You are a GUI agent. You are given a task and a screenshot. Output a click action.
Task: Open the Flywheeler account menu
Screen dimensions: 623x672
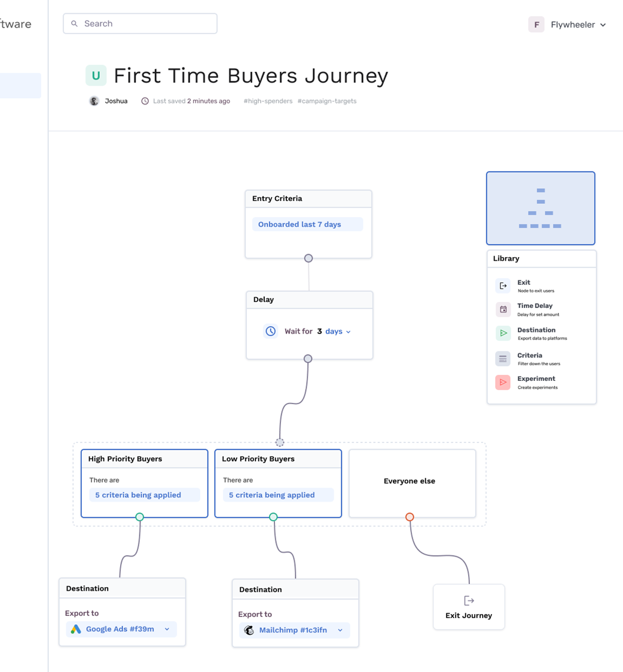click(568, 25)
